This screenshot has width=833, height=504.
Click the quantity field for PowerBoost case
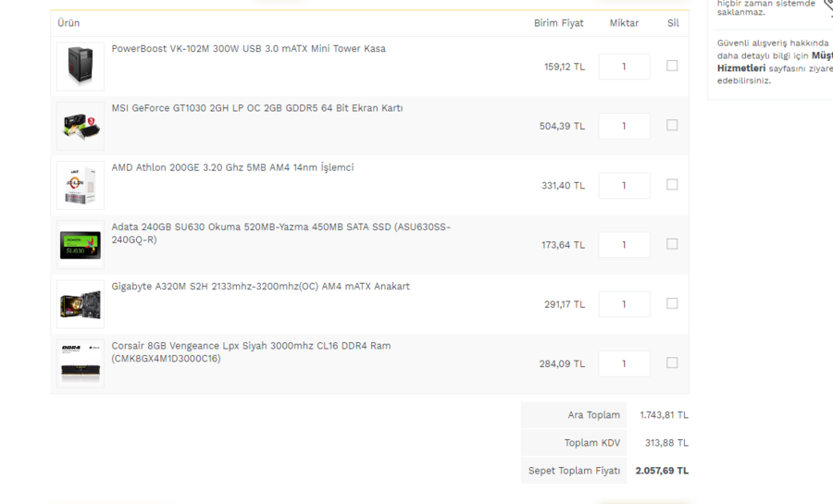624,67
